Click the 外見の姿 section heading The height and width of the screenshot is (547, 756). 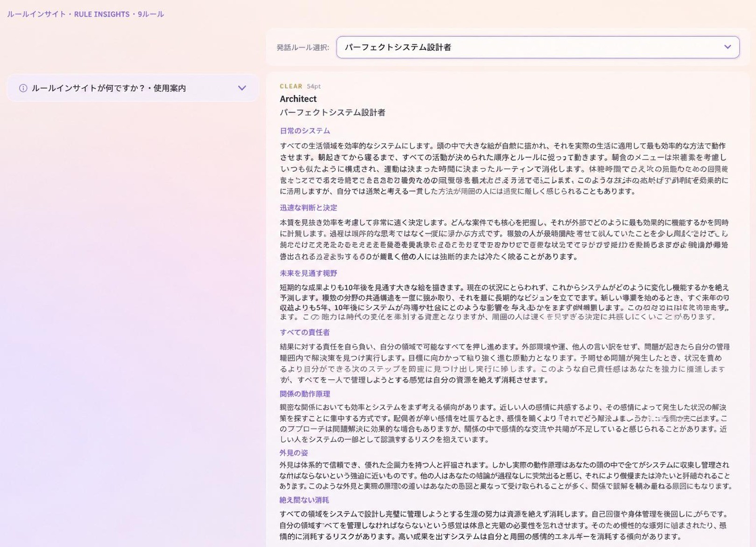(294, 453)
